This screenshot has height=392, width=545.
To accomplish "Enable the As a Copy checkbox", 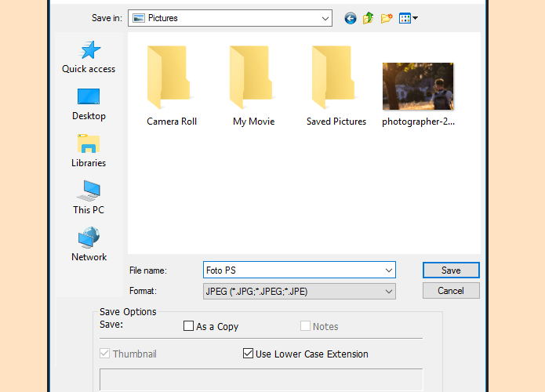I will tap(188, 326).
